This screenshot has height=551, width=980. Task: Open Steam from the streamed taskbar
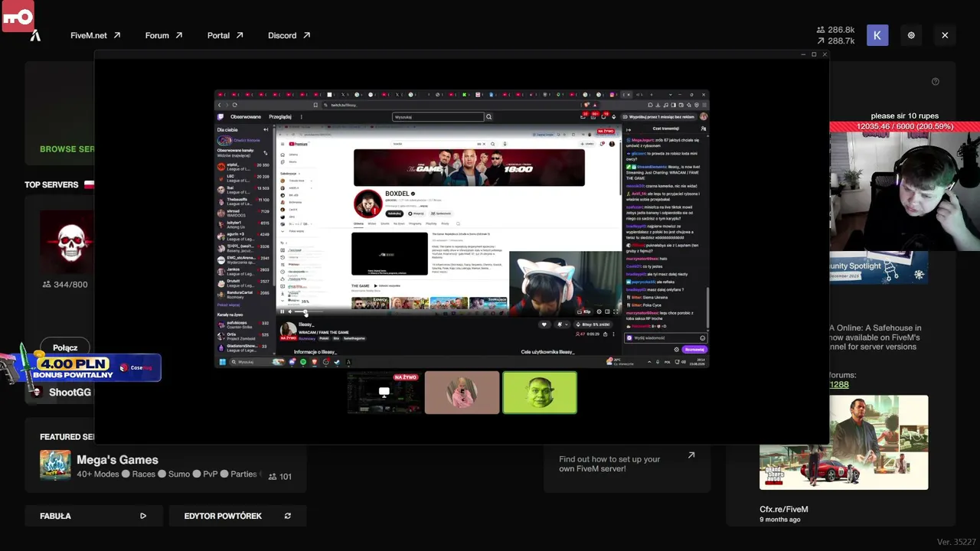(x=337, y=362)
